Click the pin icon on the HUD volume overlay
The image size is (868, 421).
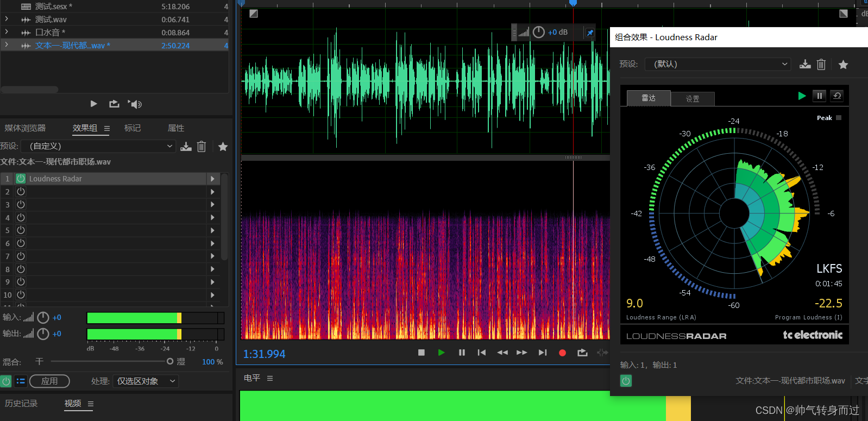(590, 33)
